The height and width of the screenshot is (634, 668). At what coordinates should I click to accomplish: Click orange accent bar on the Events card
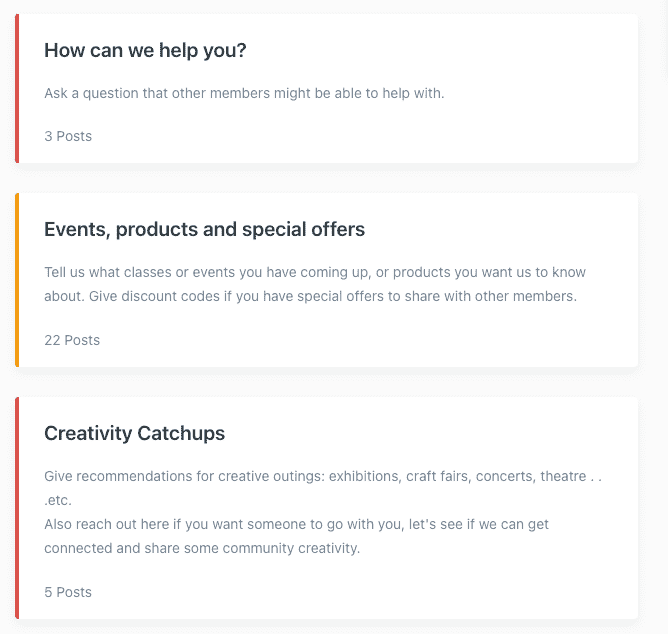(x=17, y=280)
